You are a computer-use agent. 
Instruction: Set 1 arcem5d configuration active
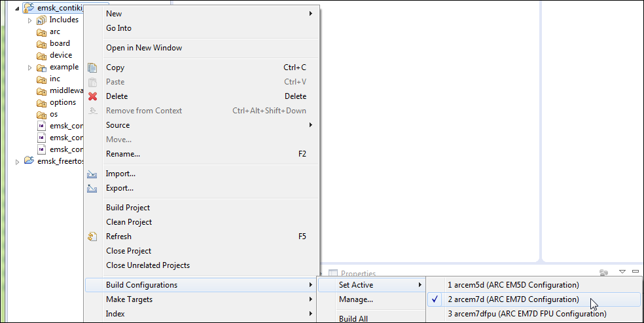(x=533, y=285)
